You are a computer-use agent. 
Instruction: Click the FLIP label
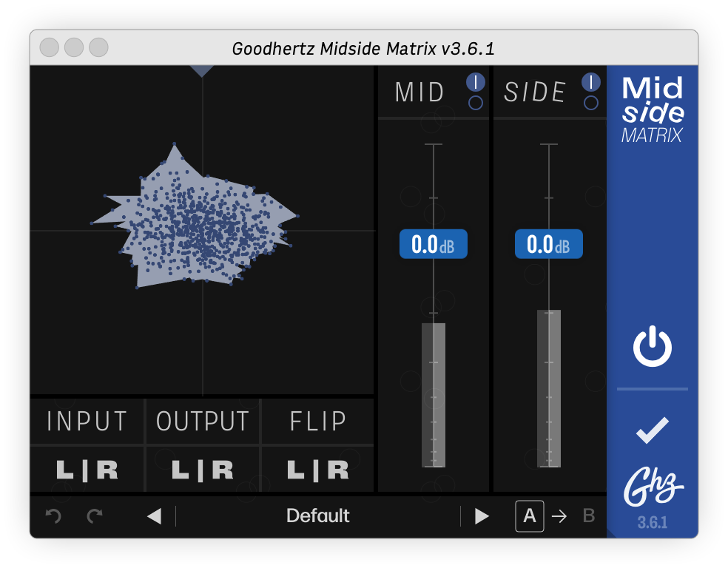(318, 422)
